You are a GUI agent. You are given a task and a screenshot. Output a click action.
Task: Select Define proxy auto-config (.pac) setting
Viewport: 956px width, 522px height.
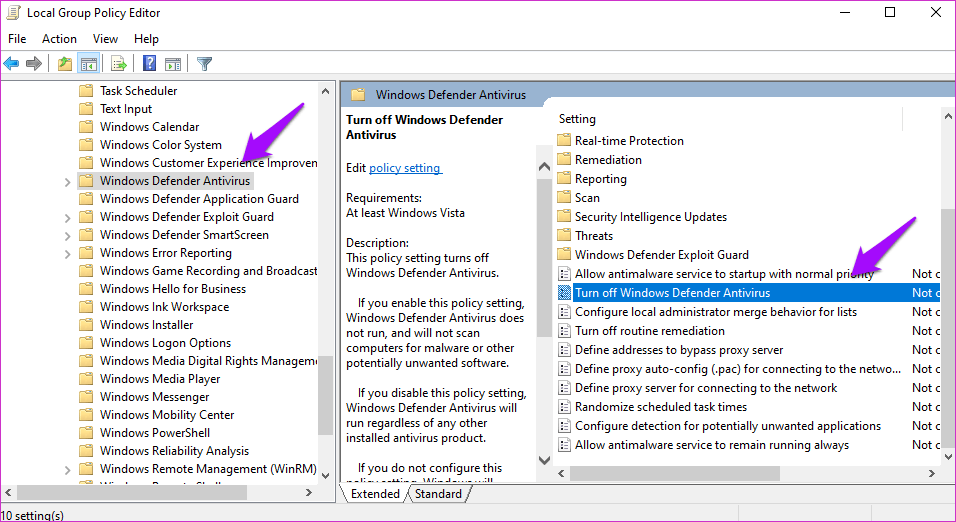coord(738,369)
